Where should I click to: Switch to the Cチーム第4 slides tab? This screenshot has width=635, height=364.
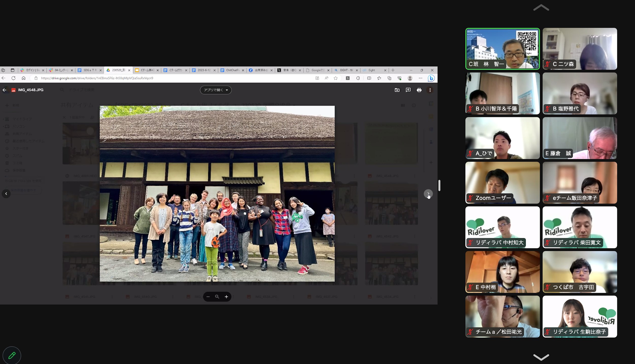point(147,70)
